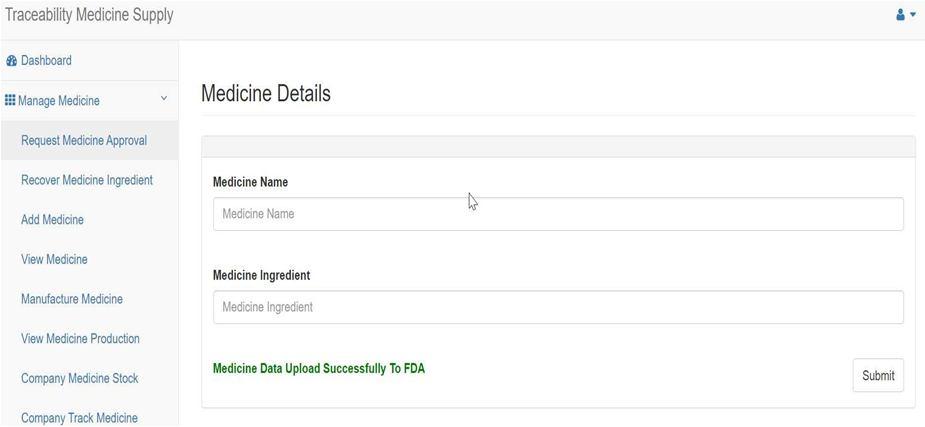Click the Traceability Medicine Supply brand title
The height and width of the screenshot is (427, 925).
[89, 15]
